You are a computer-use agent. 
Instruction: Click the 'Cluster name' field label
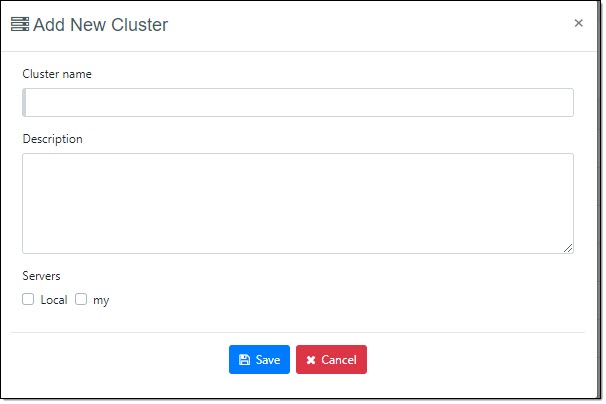pyautogui.click(x=57, y=74)
